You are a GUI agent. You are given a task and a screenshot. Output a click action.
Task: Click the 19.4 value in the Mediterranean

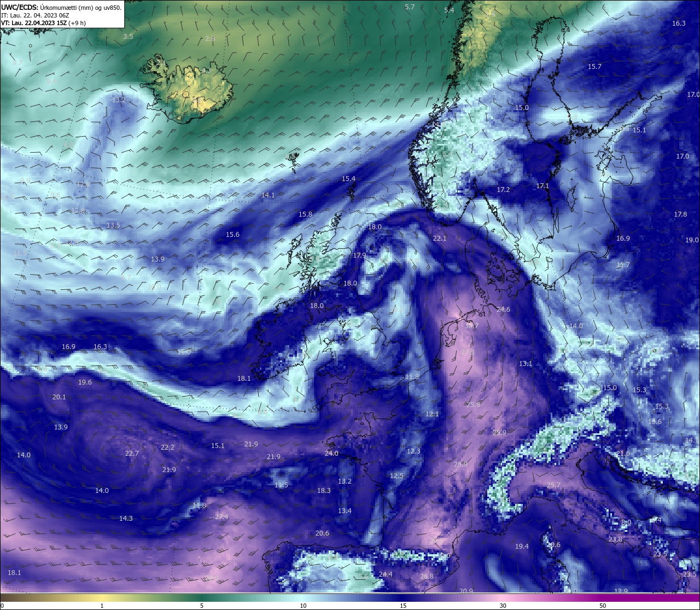(x=522, y=546)
